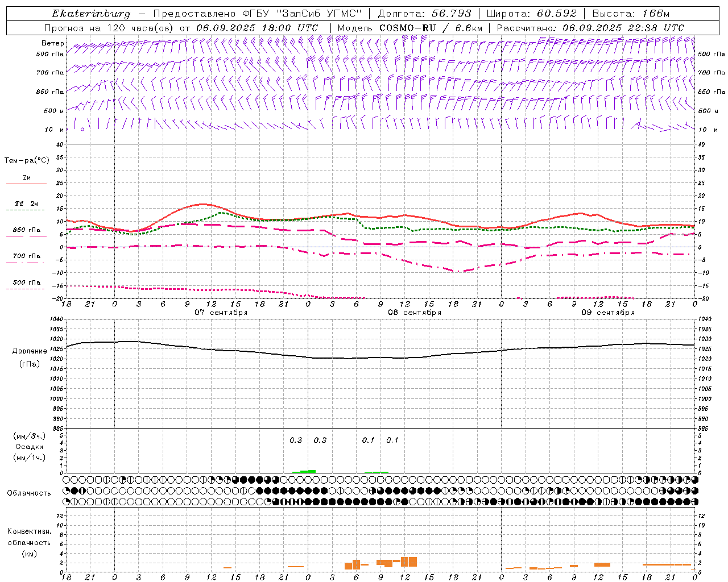Click the 'Давление' pressure label
This screenshot has height=582, width=728.
coord(29,351)
